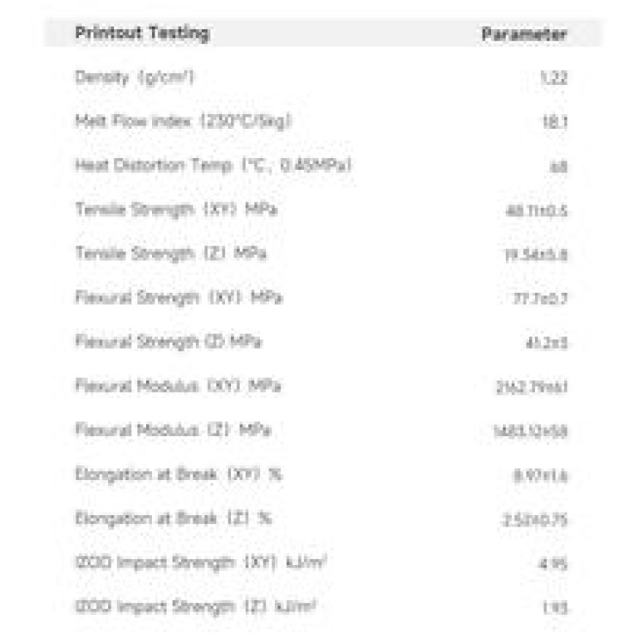Select the Elongation at Break (Z) label
This screenshot has width=644, height=644.
[173, 519]
